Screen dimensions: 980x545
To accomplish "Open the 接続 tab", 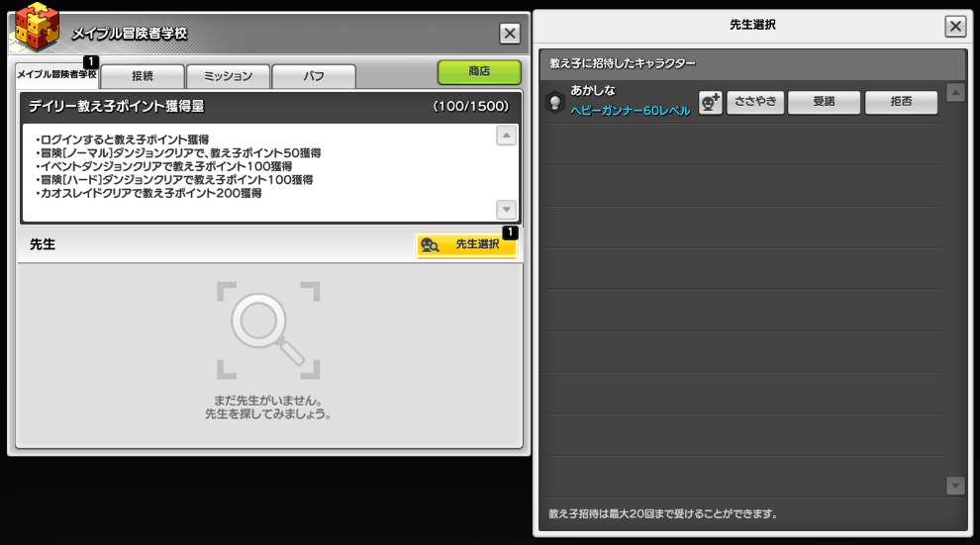I will coord(143,76).
